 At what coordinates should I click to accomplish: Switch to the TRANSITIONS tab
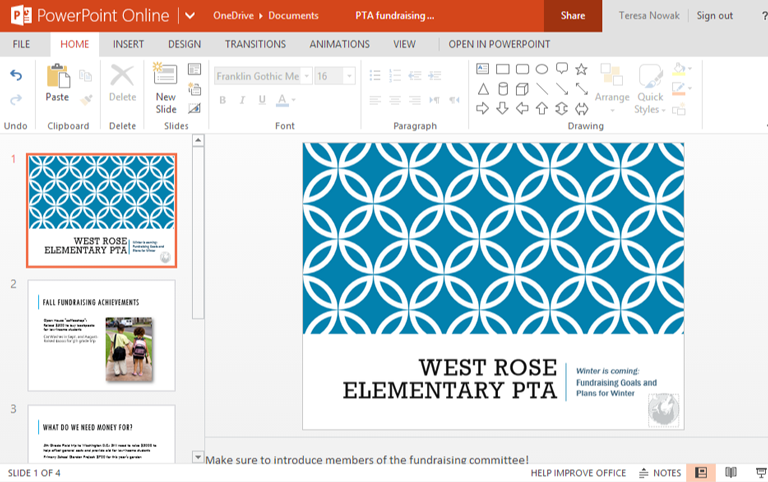(255, 44)
